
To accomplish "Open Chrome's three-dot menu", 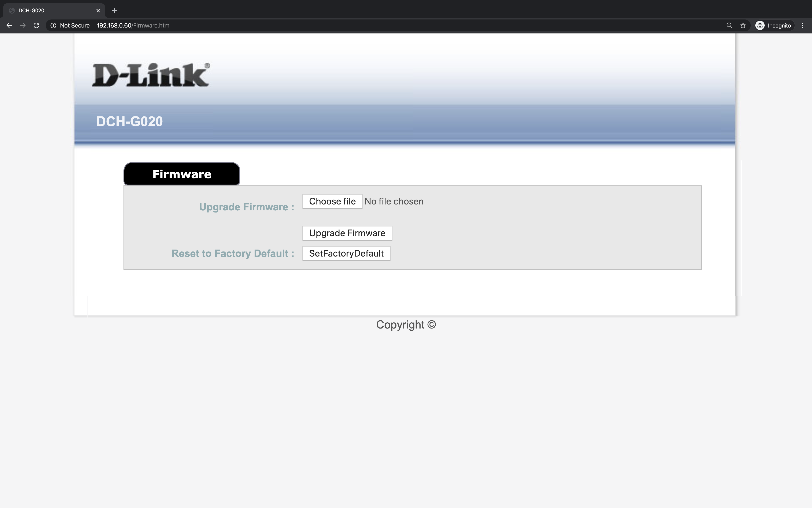I will click(803, 26).
